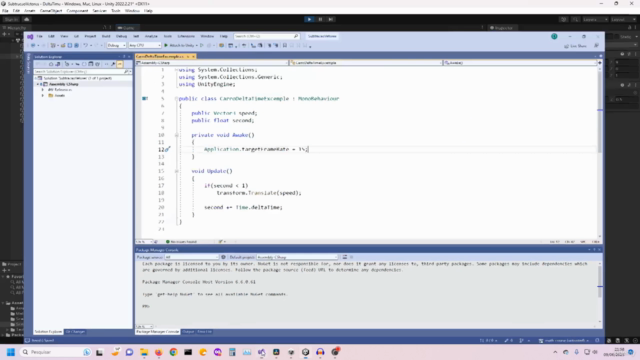Click the highlighted Preview Selected Items icon

click(x=120, y=64)
